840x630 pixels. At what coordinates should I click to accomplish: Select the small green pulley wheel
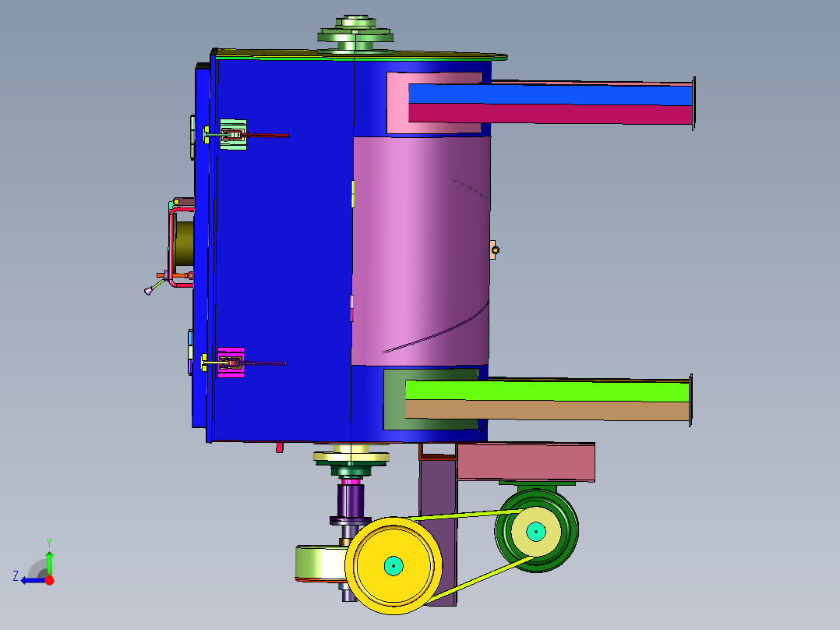point(536,531)
